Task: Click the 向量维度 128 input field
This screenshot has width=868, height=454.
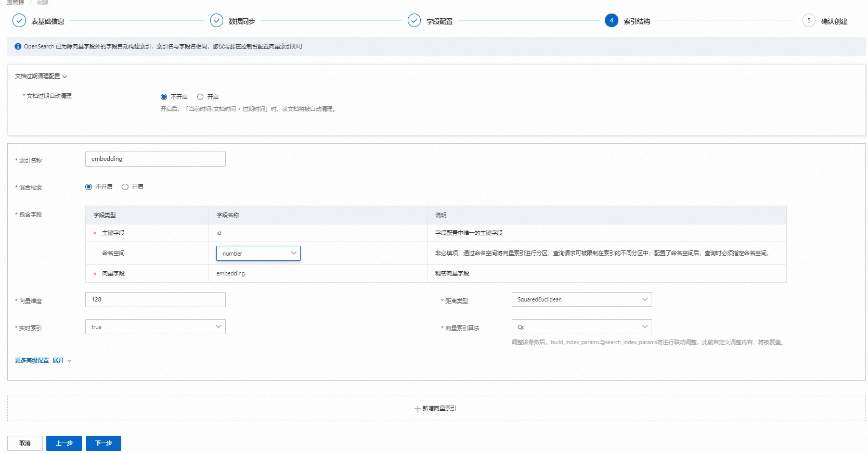Action: [155, 299]
